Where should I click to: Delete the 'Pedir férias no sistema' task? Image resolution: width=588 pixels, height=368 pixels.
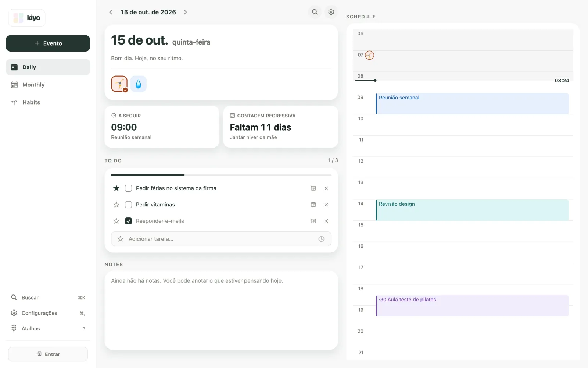pos(326,188)
